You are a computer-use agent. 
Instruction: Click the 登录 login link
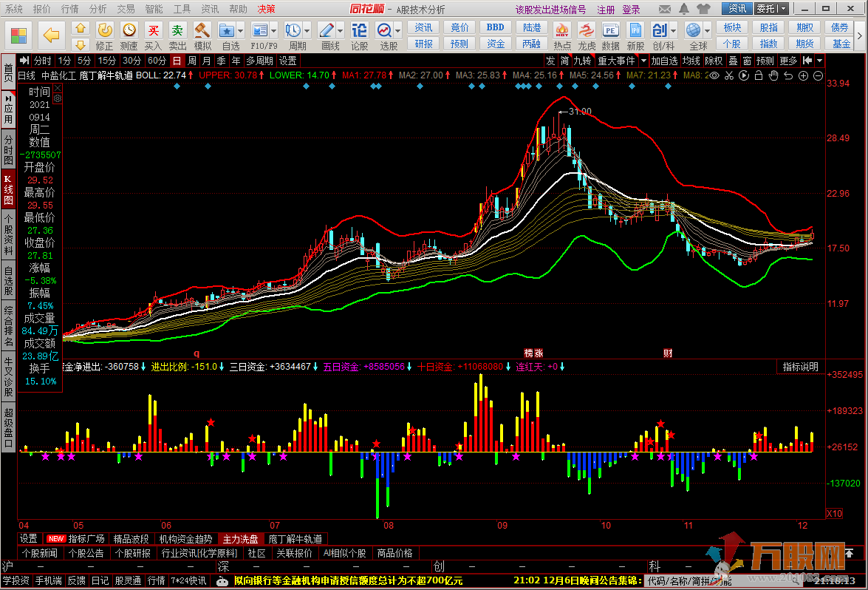coord(631,10)
